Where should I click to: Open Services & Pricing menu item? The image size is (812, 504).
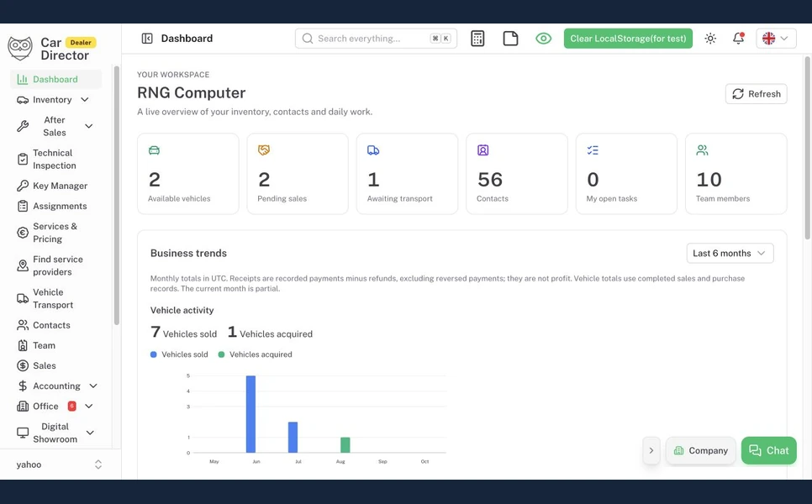[55, 233]
